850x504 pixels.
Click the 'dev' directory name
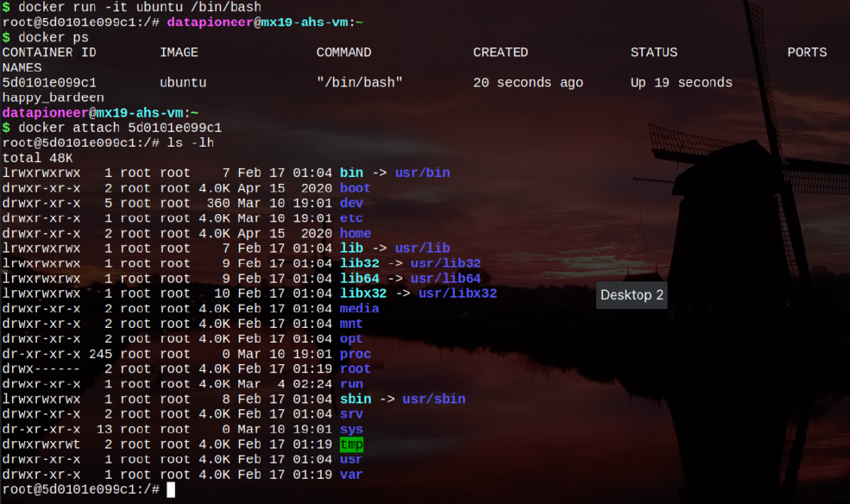point(351,203)
